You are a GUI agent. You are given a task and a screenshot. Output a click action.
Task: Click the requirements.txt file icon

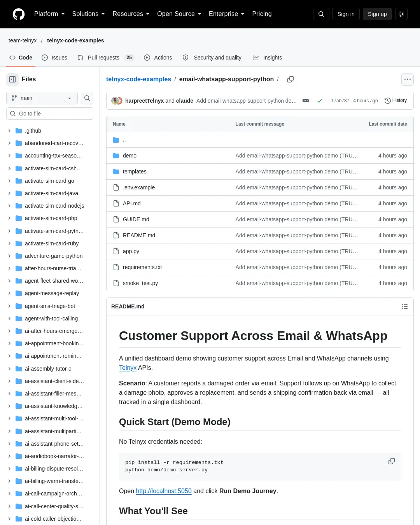point(116,267)
